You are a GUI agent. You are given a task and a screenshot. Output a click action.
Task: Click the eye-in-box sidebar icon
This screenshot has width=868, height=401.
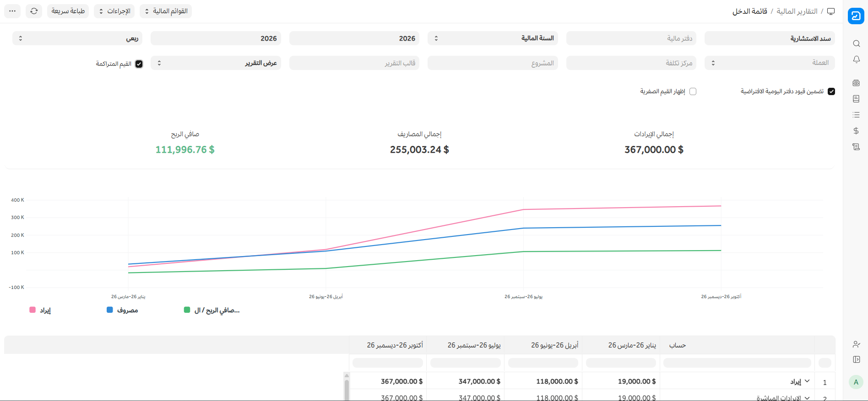point(856,83)
